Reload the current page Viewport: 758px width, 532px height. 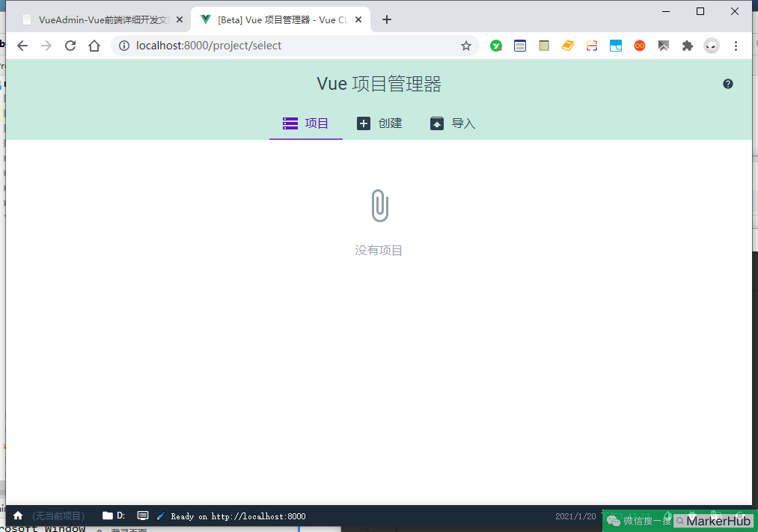pos(70,46)
